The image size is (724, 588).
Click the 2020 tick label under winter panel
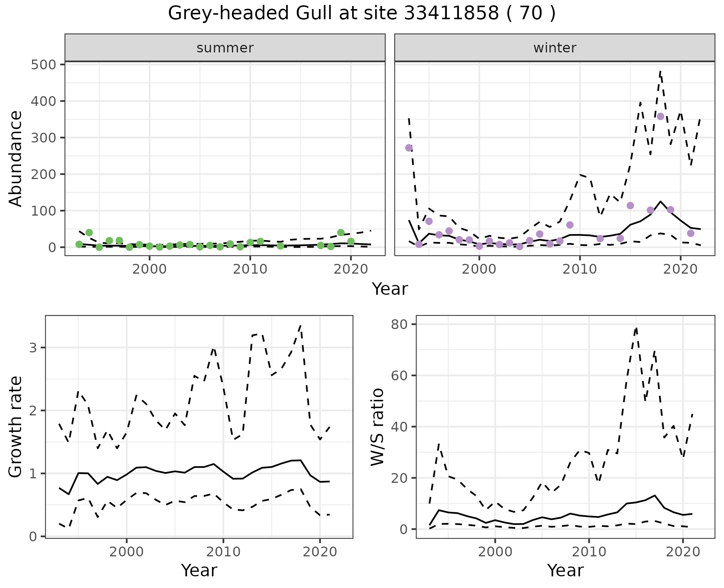click(680, 269)
